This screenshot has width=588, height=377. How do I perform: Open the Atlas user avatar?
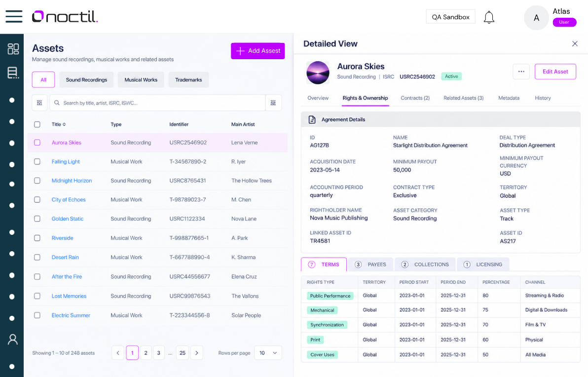tap(536, 18)
